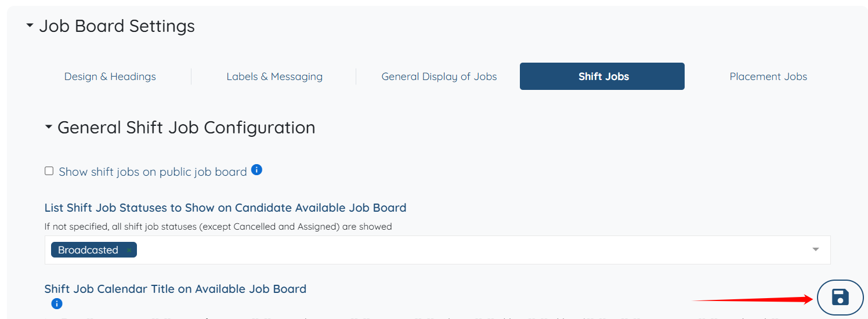Go to General Display of Jobs tab
The width and height of the screenshot is (868, 319).
click(439, 77)
